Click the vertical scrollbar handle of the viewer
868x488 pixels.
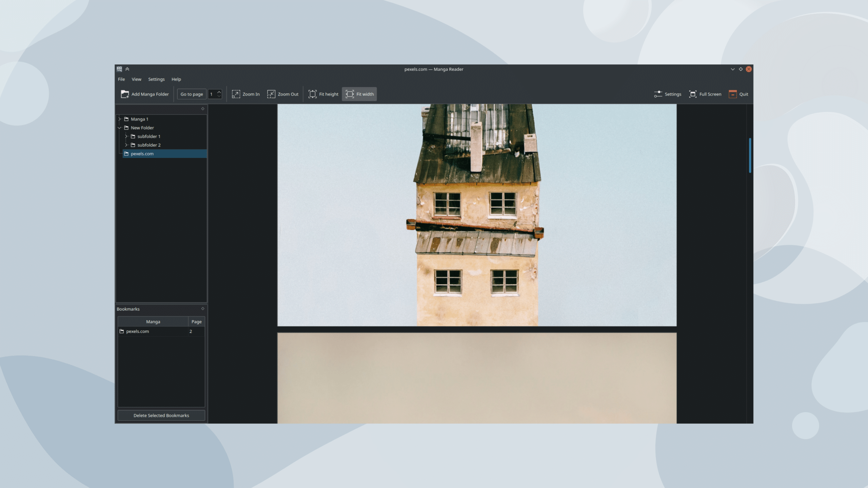[750, 156]
